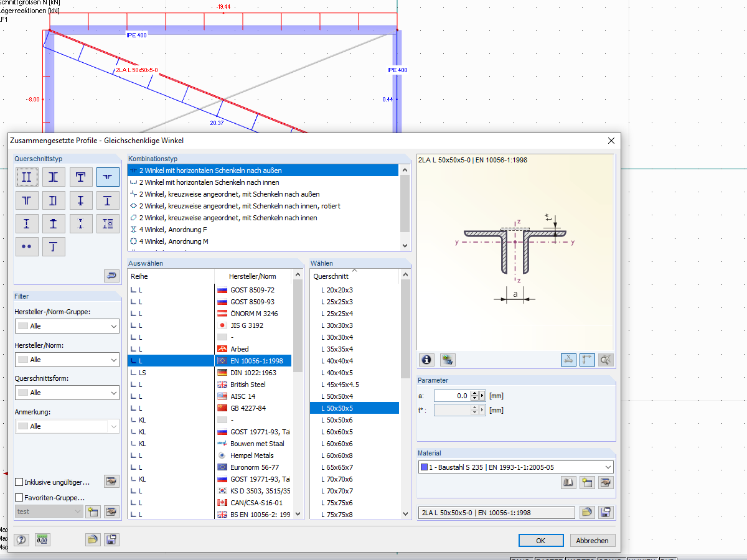
Task: Edit favorites group icon in bottom filter row
Action: click(x=111, y=511)
